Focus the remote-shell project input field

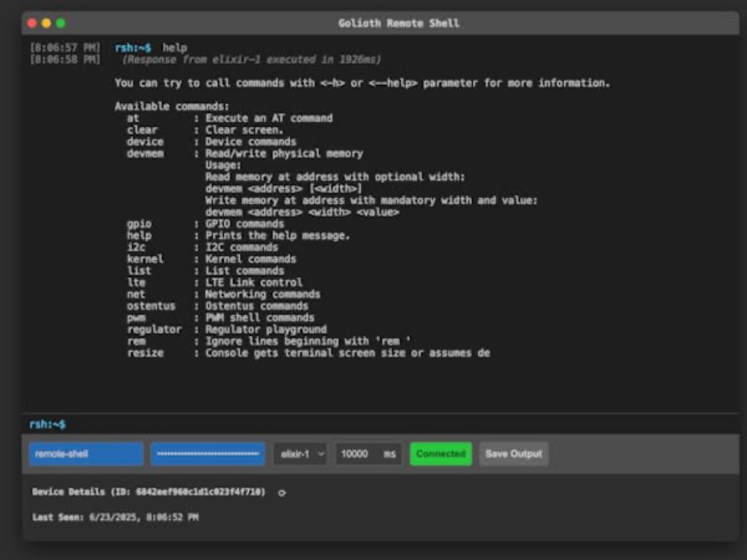86,454
